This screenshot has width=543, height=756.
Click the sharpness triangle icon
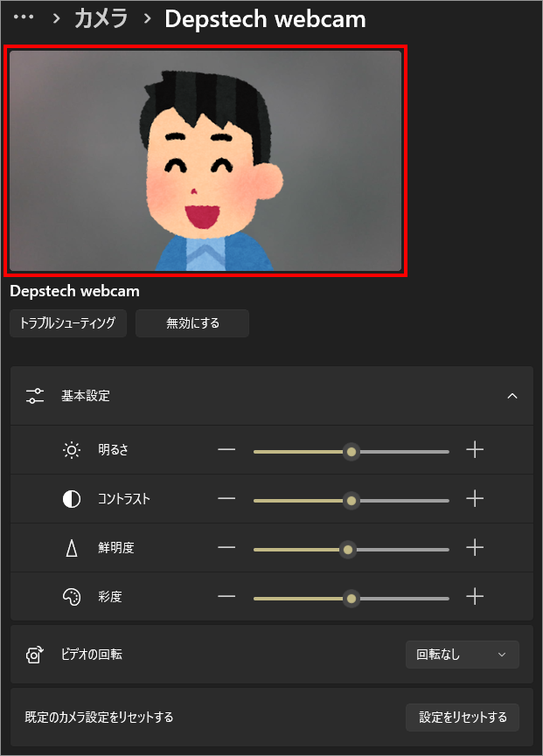tap(72, 549)
